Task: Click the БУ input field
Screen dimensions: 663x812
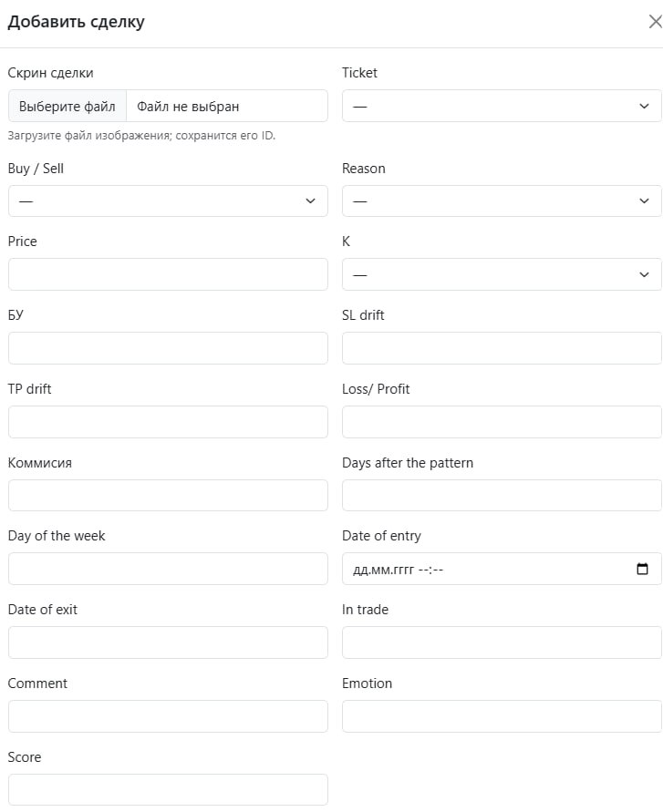Action: click(x=168, y=348)
